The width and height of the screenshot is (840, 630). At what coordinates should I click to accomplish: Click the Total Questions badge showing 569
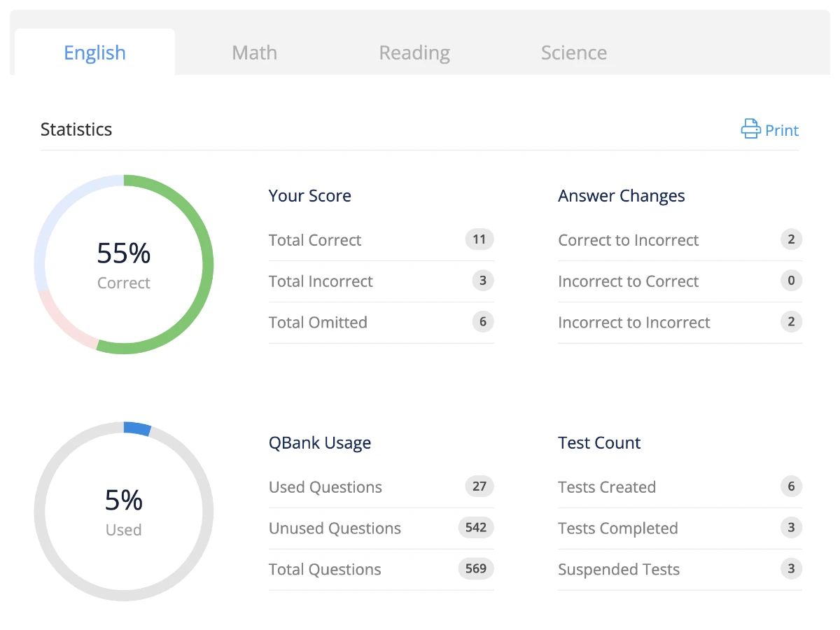(x=476, y=568)
